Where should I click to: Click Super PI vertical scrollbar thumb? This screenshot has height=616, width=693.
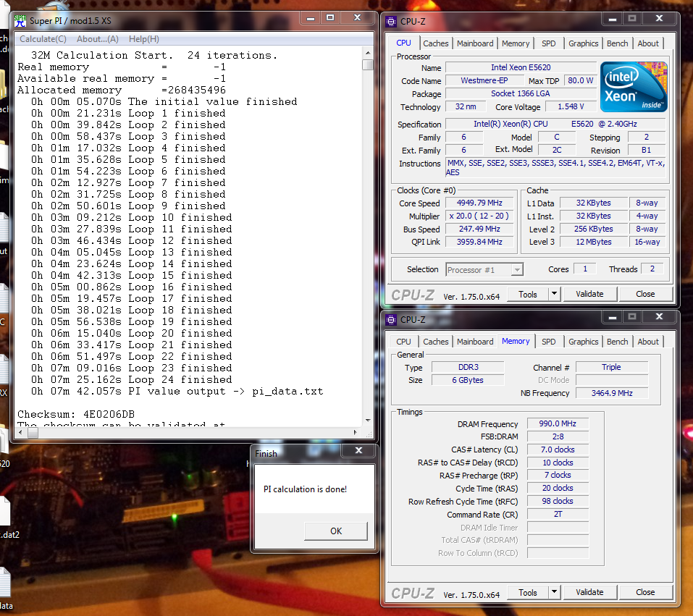tap(368, 64)
